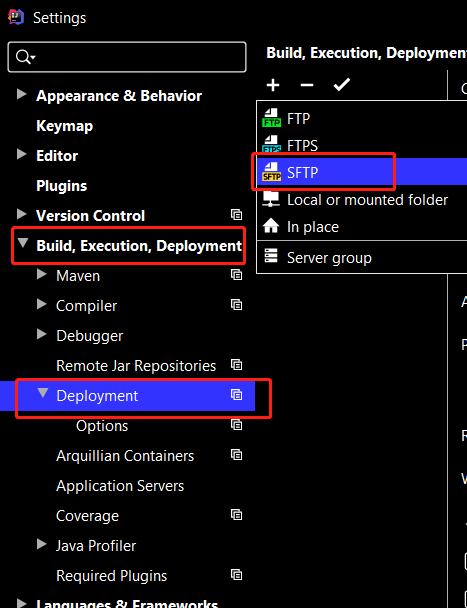Click the minus icon to remove server
Viewport: 467px width, 608px height.
click(307, 85)
